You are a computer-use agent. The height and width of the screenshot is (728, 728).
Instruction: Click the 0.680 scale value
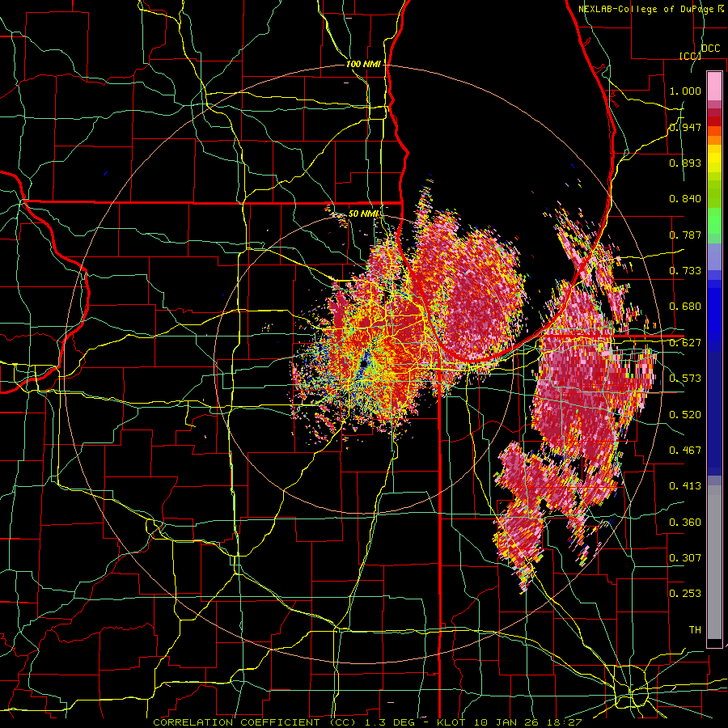[x=685, y=307]
